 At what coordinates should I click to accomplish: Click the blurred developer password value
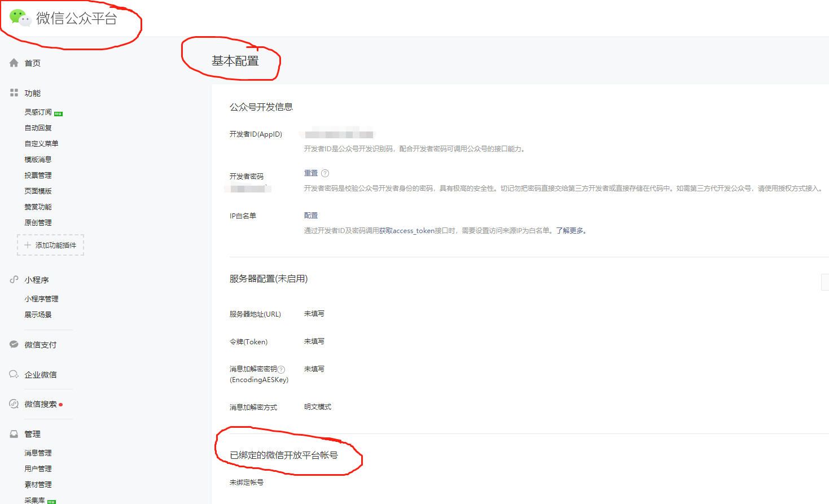pyautogui.click(x=248, y=189)
